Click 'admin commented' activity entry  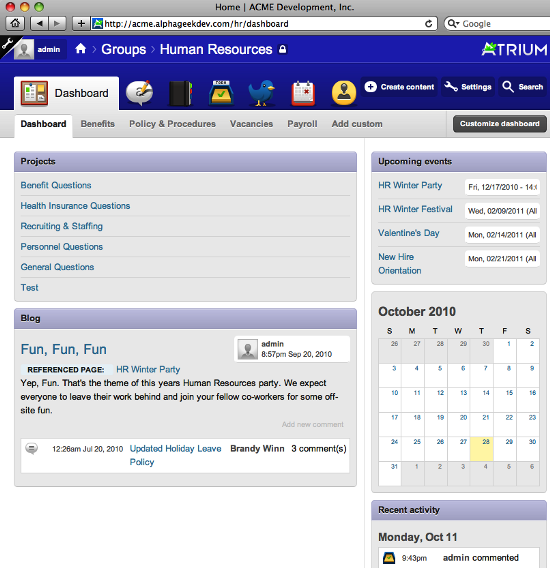(x=481, y=558)
